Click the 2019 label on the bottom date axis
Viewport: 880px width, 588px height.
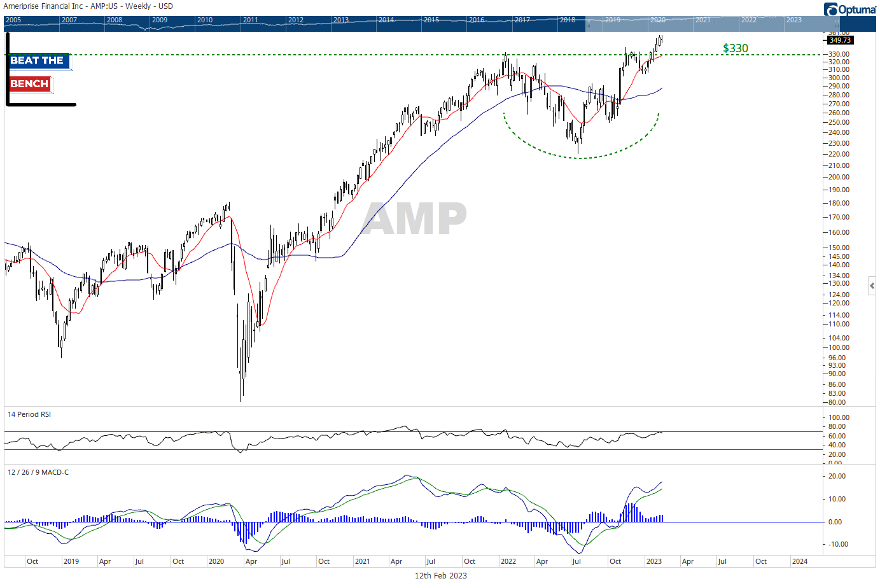click(x=71, y=561)
